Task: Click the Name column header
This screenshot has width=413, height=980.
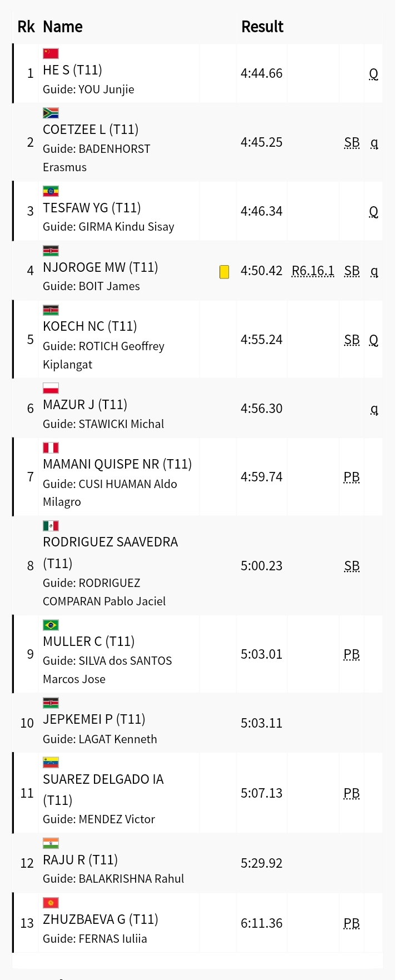Action: tap(63, 27)
